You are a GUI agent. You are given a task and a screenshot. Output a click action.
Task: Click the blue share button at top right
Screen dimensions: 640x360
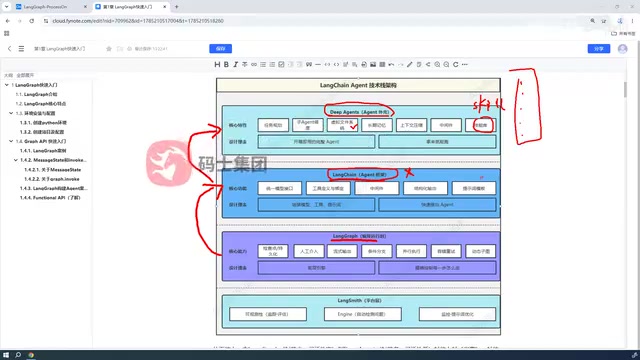point(599,49)
